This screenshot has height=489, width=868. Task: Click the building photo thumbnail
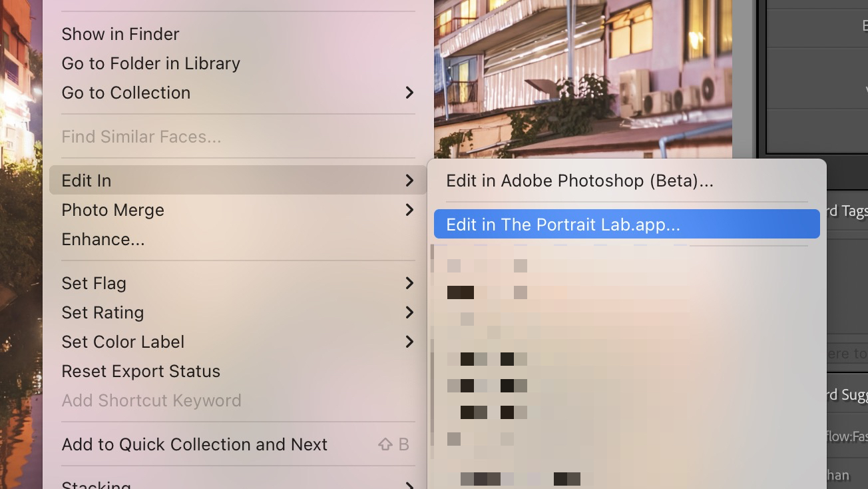tap(582, 78)
